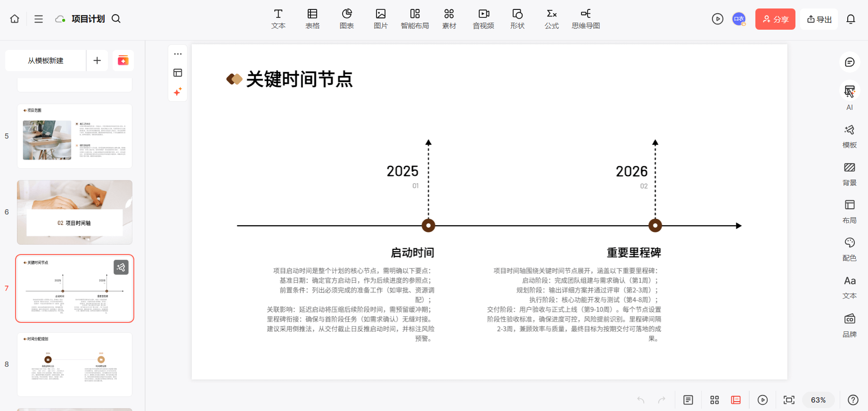
Task: Add a new slide with plus button
Action: point(97,60)
